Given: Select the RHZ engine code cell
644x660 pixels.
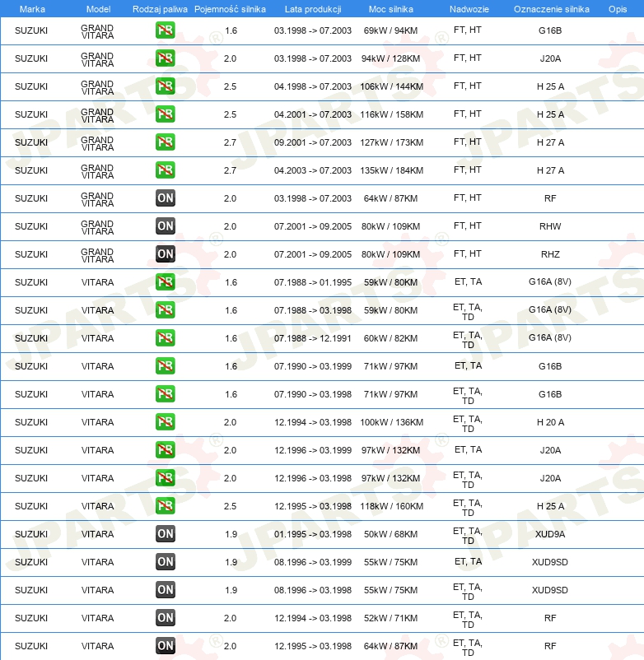Looking at the screenshot, I should coord(550,254).
